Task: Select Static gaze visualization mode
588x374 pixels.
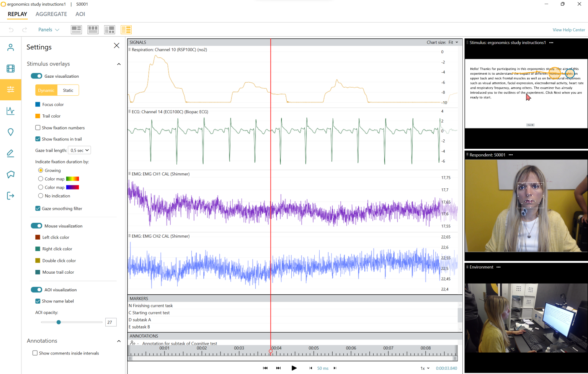Action: pos(68,90)
